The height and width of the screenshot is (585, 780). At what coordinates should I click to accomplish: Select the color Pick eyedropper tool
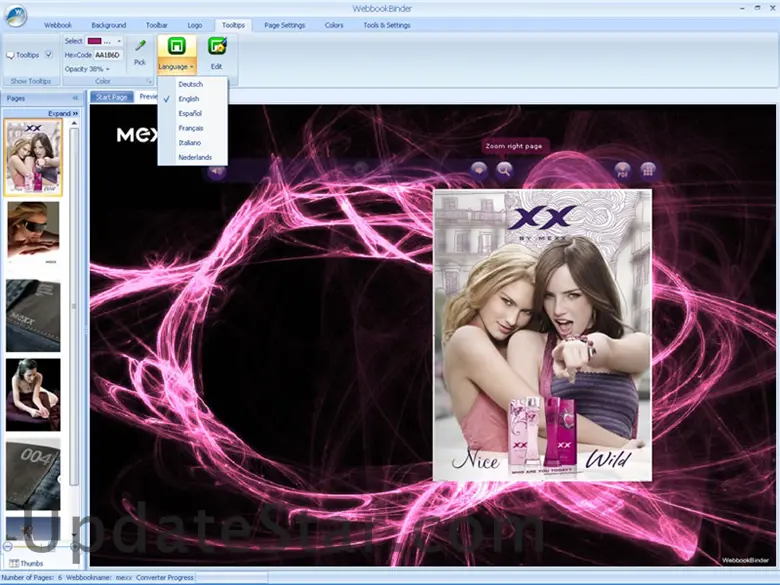140,52
